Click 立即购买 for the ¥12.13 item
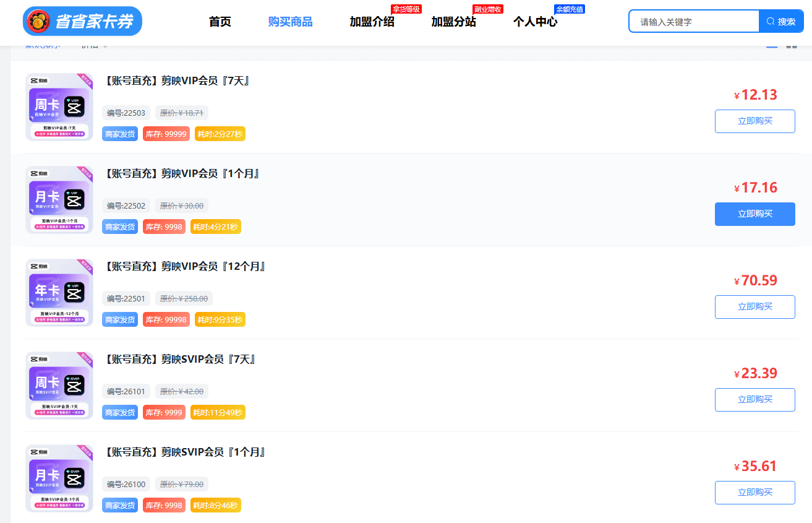812x523 pixels. pyautogui.click(x=754, y=121)
